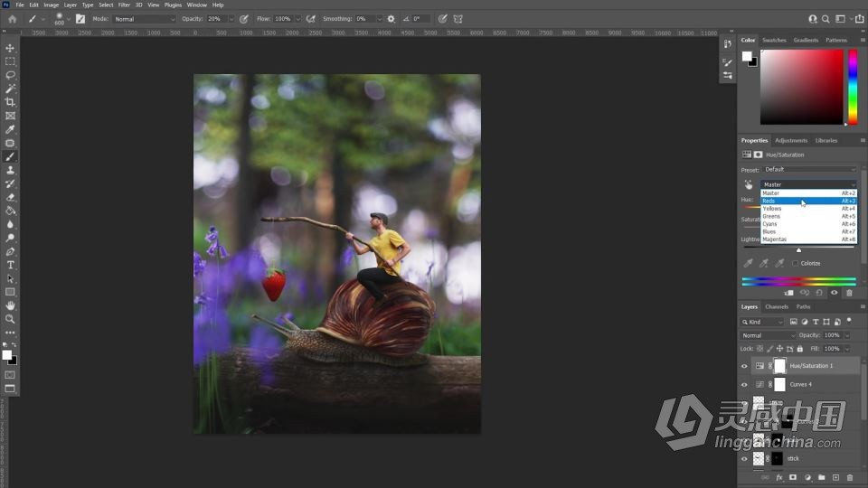
Task: Toggle airbrush-style build-up button
Action: point(310,19)
